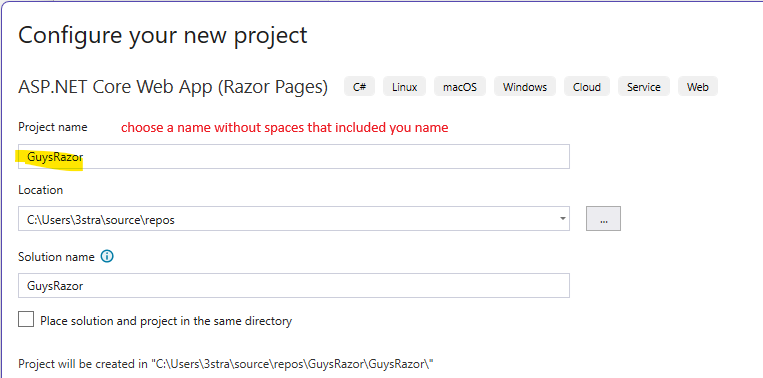Screen dimensions: 763x378
Task: Open the Location dropdown arrow
Action: (563, 219)
